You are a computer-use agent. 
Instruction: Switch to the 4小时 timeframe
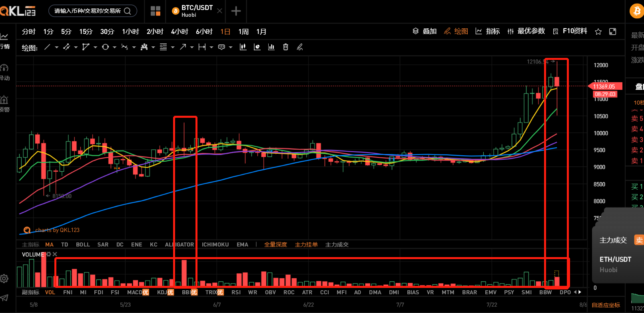pyautogui.click(x=179, y=32)
